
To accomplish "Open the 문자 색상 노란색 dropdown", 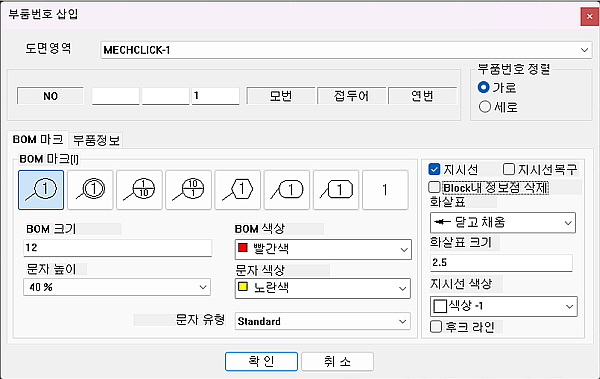I will [x=323, y=288].
